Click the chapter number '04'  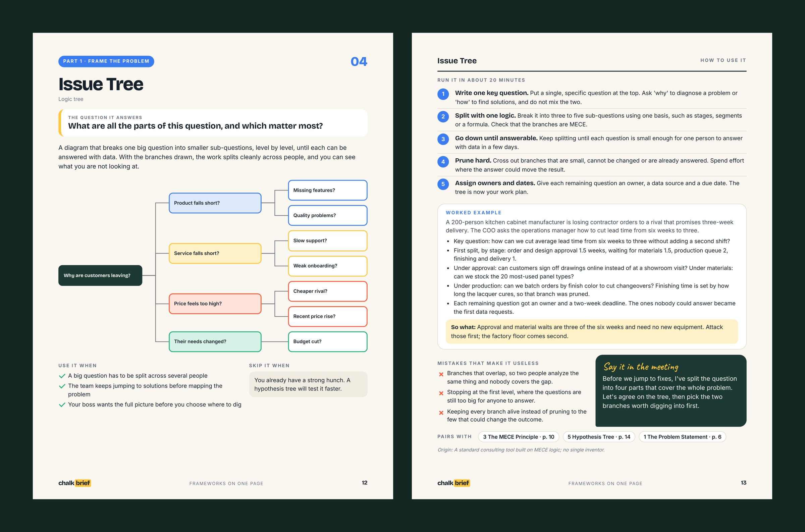click(359, 61)
